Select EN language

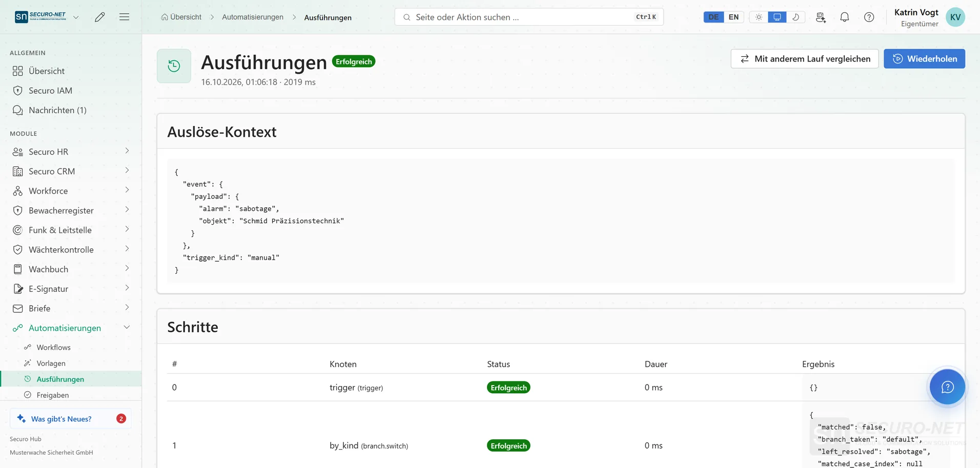pos(733,17)
